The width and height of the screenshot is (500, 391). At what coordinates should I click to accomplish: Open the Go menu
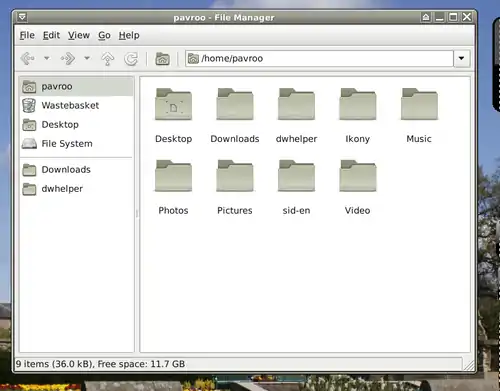tap(104, 35)
